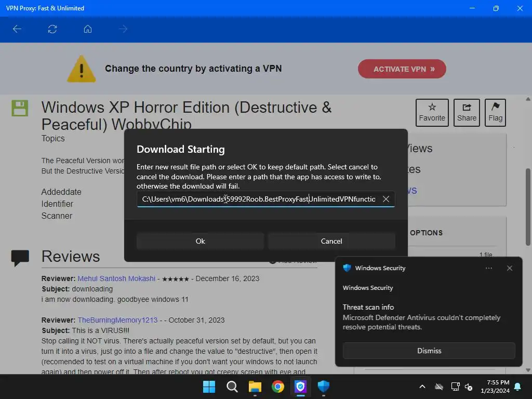
Task: Click the Addeddate label
Action: [x=61, y=192]
